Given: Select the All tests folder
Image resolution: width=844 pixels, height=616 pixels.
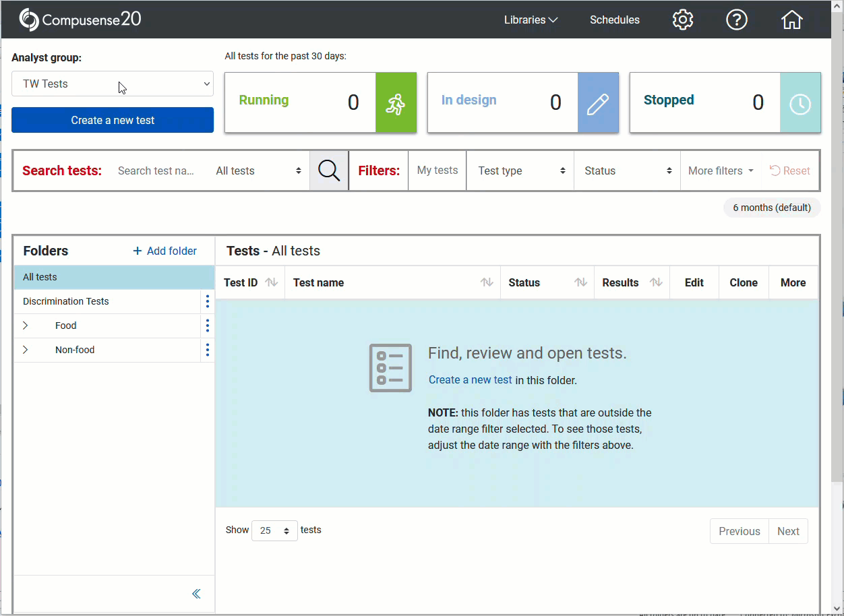Looking at the screenshot, I should click(x=114, y=277).
